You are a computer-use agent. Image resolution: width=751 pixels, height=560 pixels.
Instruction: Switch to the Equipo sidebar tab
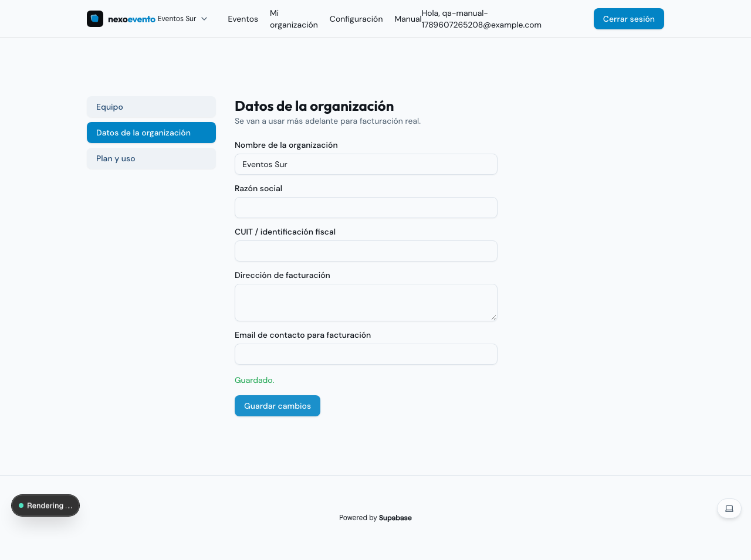pyautogui.click(x=151, y=107)
